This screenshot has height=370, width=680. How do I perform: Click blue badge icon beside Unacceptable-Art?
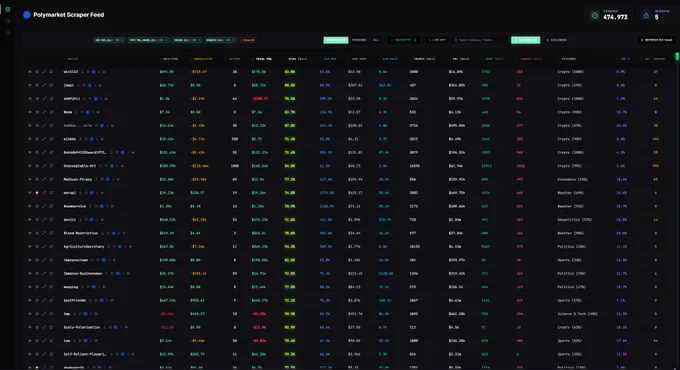(111, 166)
